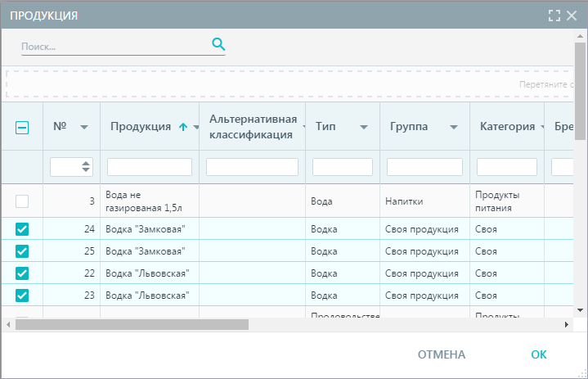Image resolution: width=588 pixels, height=379 pixels.
Task: Uncheck row number 22 Водка Львовская
Action: (22, 273)
